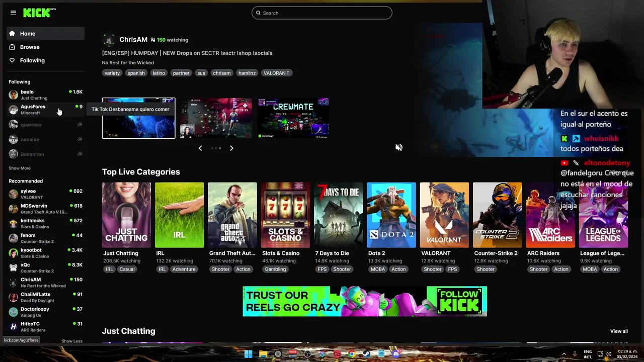Screen dimensions: 644x362
Task: Click the Casual tag under Just Chatting
Action: tap(127, 269)
